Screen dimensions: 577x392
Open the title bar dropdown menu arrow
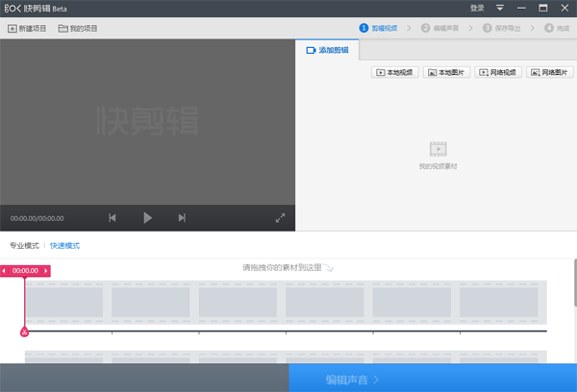499,8
